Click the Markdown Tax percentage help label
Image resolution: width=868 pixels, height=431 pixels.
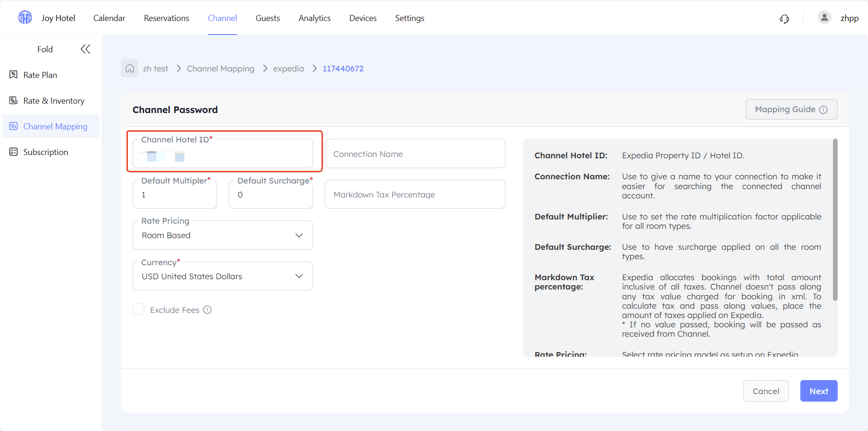pos(564,282)
